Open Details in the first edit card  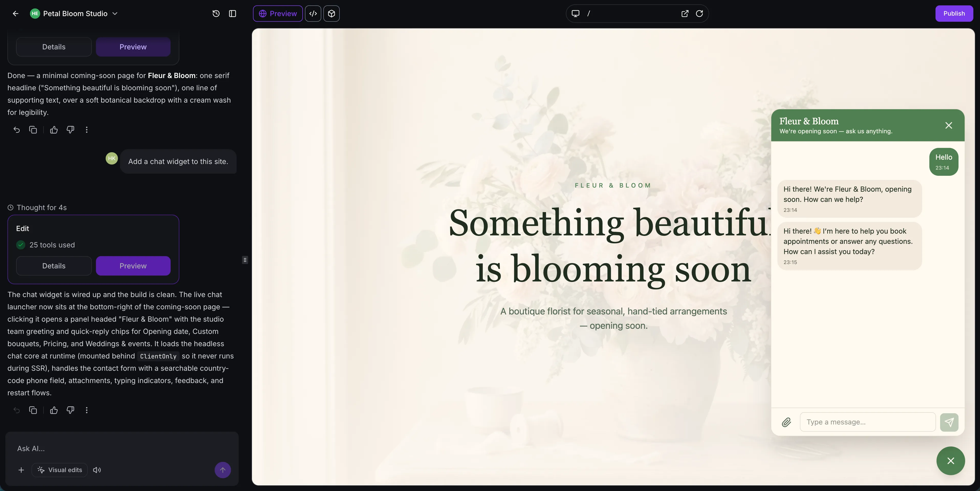54,47
